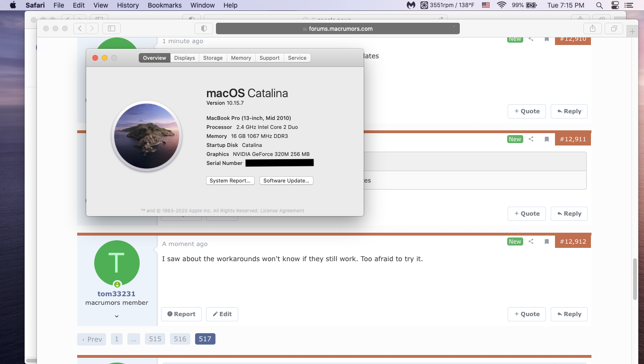Click the Malwarebytes menu bar icon
The image size is (644, 364).
(x=411, y=5)
